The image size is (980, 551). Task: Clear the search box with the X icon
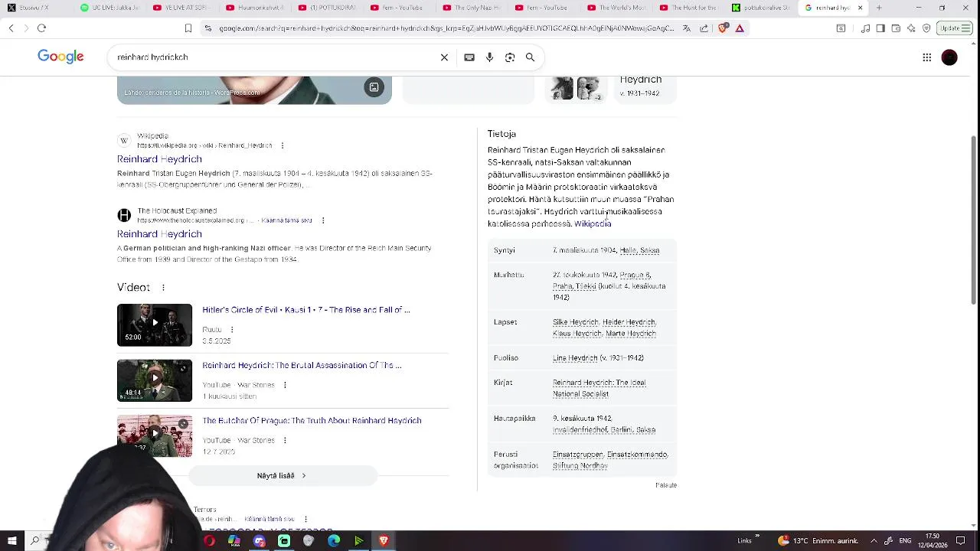(x=444, y=57)
